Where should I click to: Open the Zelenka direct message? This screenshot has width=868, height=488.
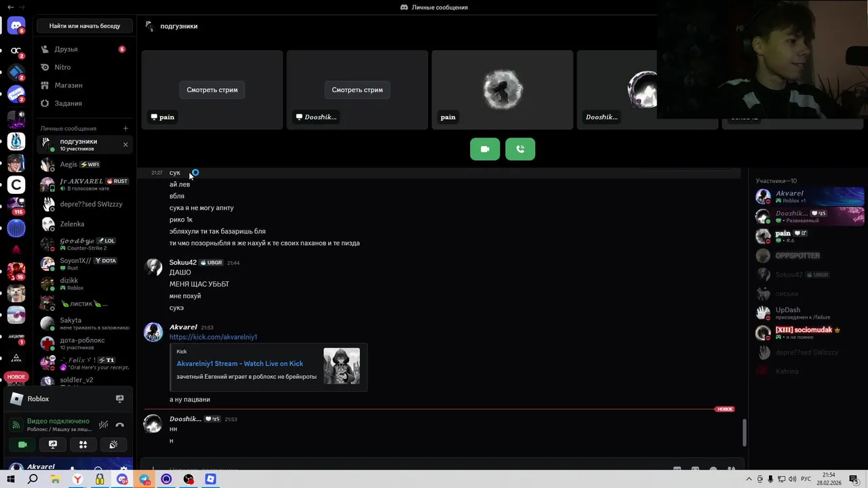point(84,224)
